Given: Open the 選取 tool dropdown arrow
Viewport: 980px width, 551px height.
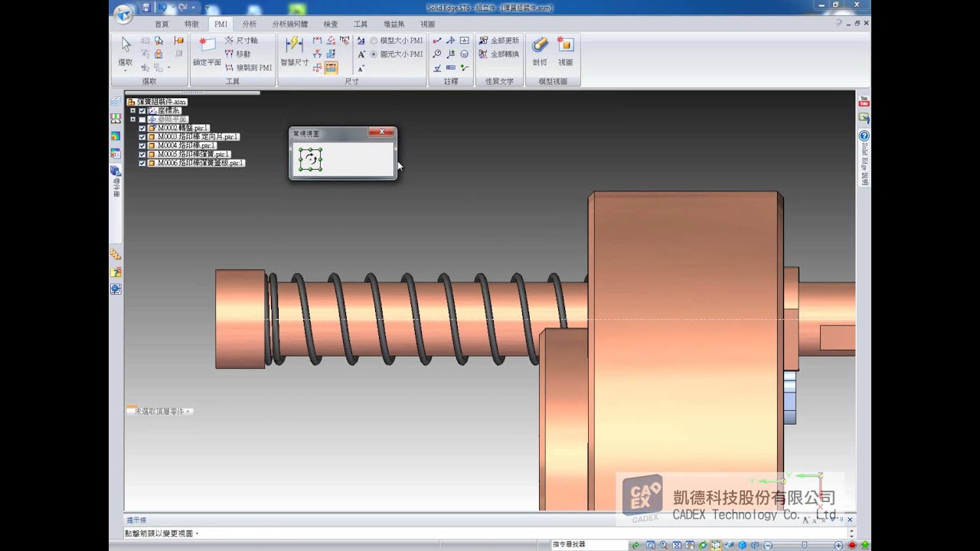Looking at the screenshot, I should (x=126, y=70).
